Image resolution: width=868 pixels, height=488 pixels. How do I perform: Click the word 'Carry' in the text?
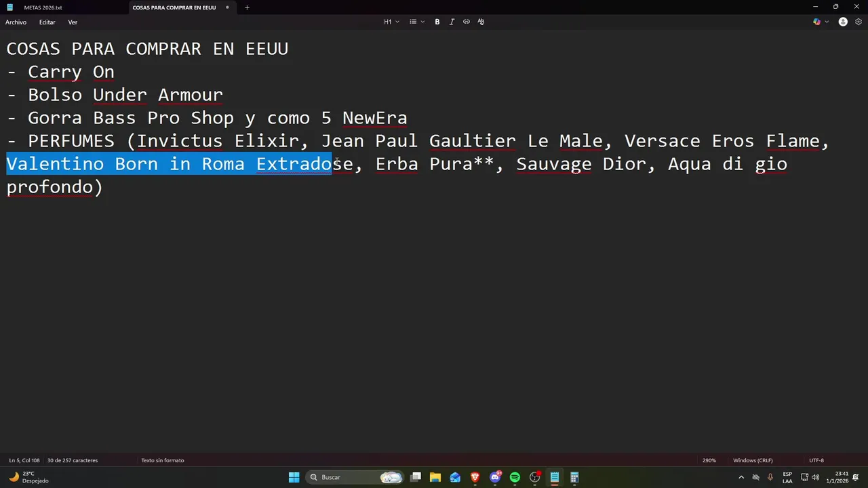point(55,72)
